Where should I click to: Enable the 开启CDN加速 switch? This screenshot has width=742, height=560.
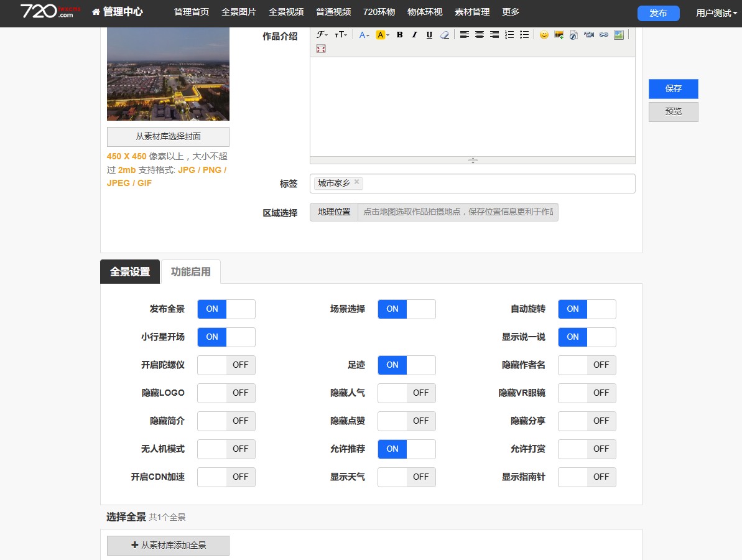(x=226, y=477)
